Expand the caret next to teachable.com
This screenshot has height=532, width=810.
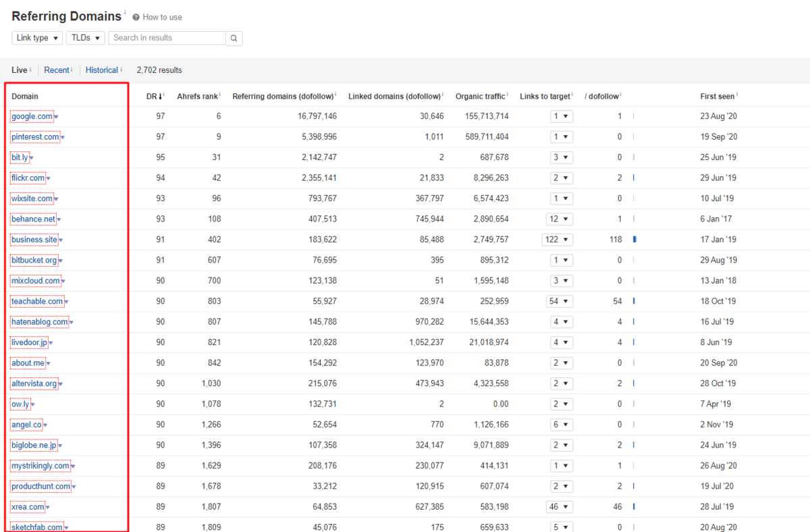pos(66,302)
